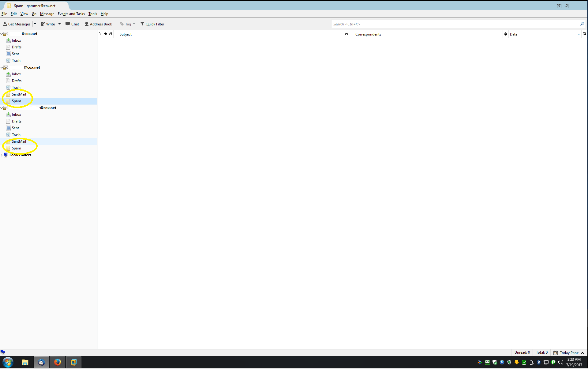Image resolution: width=588 pixels, height=369 pixels.
Task: Open the Chat panel
Action: click(72, 24)
